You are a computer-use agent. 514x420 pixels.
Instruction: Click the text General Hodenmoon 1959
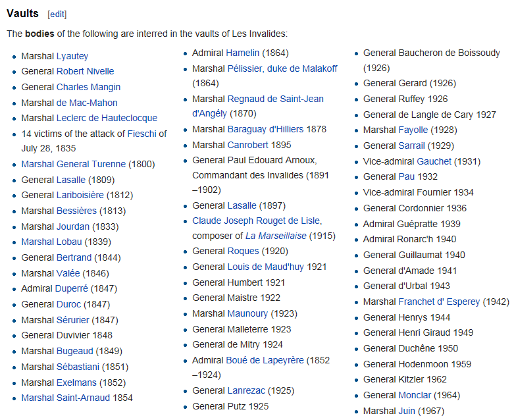[417, 364]
